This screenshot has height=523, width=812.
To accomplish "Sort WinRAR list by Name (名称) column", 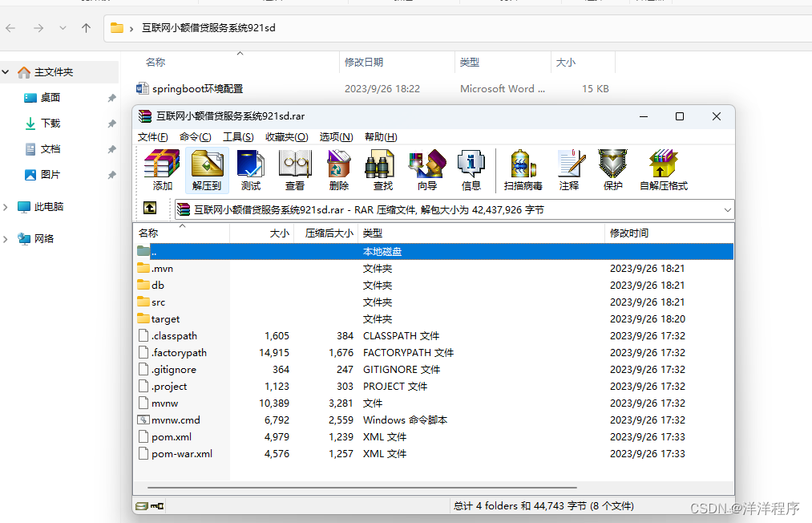I will (x=181, y=233).
